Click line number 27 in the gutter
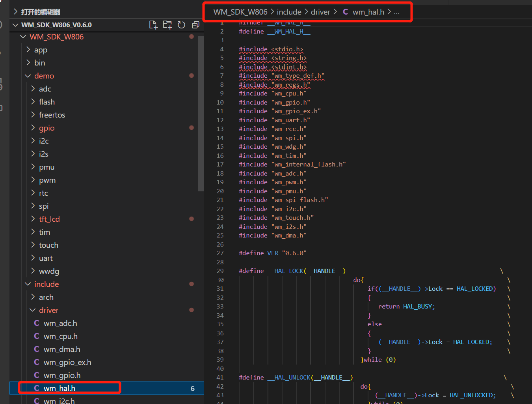This screenshot has height=404, width=532. coord(220,253)
